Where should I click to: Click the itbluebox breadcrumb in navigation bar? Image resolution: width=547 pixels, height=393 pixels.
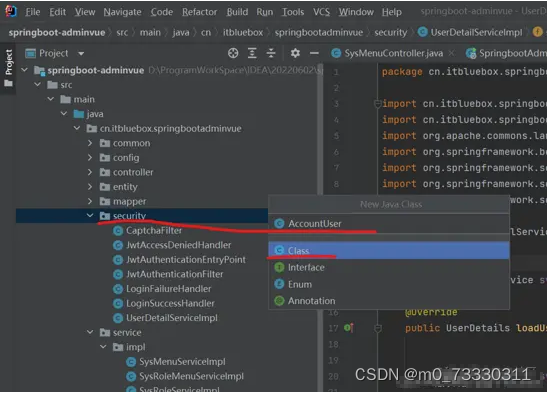click(242, 32)
